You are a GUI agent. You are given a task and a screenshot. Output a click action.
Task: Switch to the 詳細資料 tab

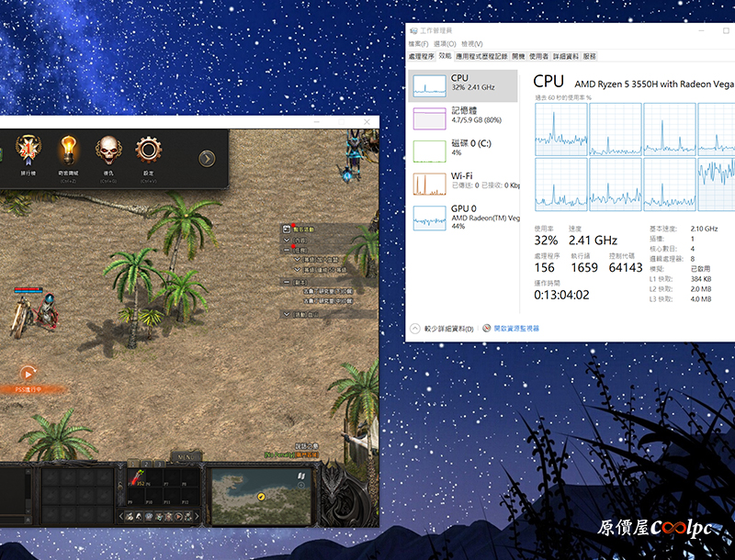tap(566, 56)
